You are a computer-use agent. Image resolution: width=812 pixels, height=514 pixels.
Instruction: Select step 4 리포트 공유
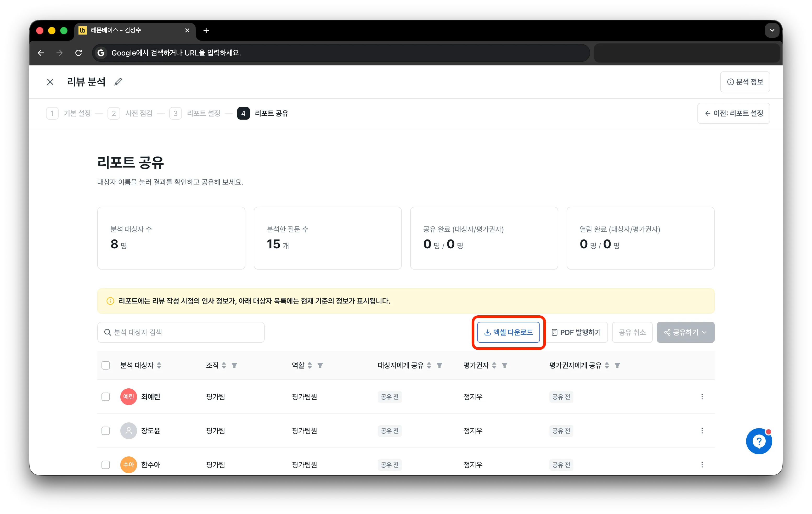263,113
